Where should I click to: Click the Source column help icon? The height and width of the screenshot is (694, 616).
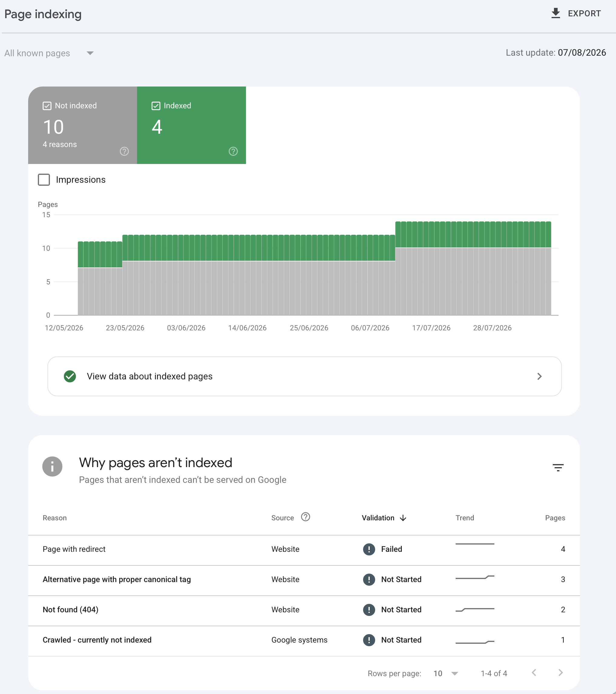(306, 517)
